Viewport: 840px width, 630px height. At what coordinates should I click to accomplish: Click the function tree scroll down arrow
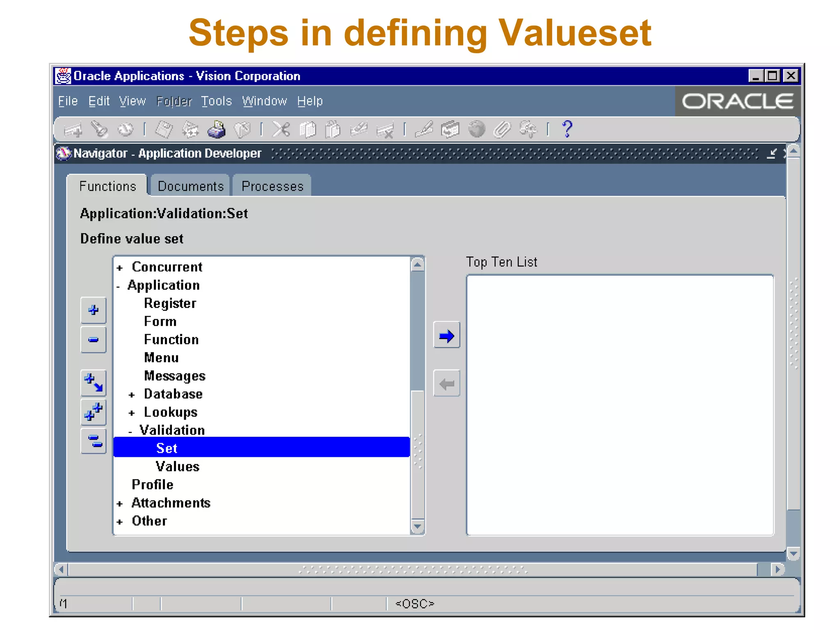click(418, 526)
